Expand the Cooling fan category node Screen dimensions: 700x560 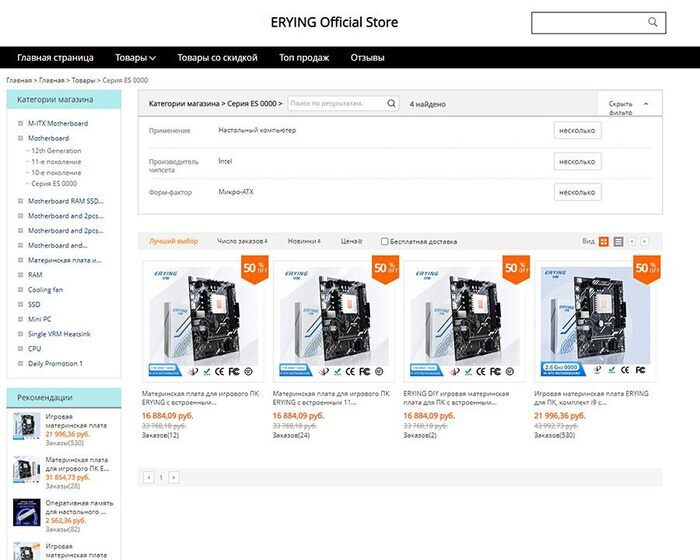point(20,289)
